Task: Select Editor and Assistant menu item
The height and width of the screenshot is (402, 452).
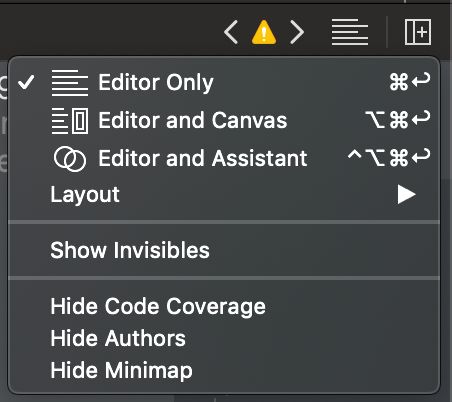Action: [x=224, y=158]
